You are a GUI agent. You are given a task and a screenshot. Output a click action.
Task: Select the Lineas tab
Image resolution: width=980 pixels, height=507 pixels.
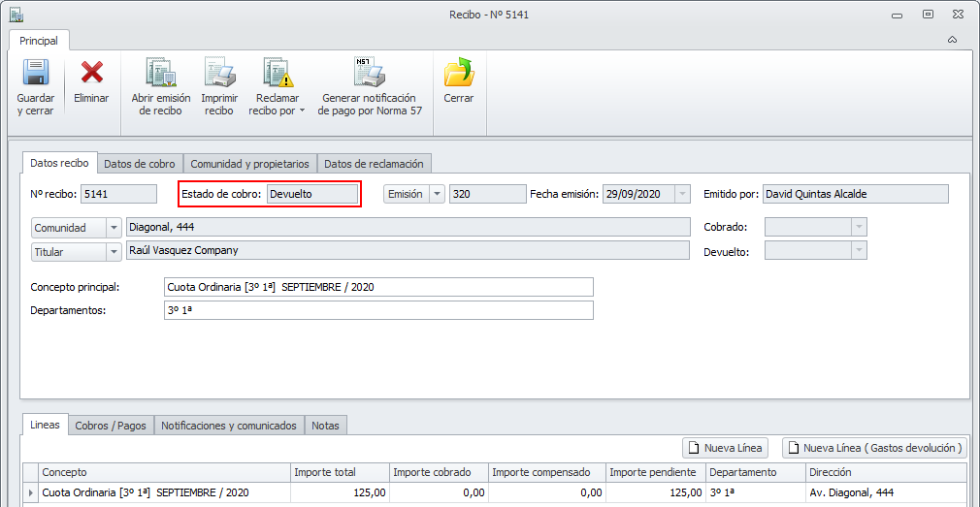pos(45,425)
